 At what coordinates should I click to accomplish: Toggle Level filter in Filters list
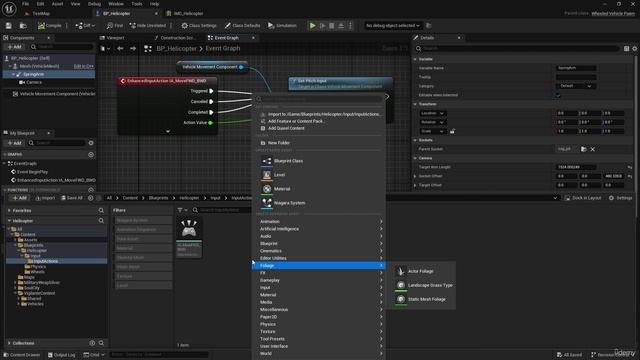point(143,286)
